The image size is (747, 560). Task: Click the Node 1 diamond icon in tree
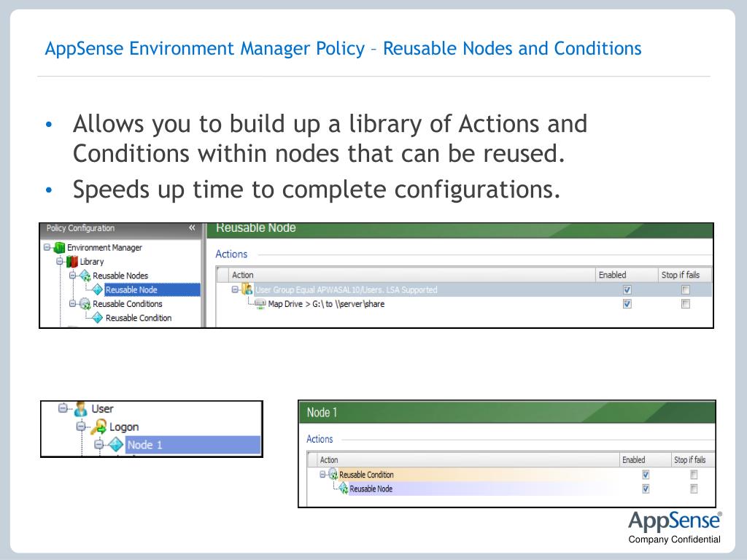pyautogui.click(x=116, y=445)
